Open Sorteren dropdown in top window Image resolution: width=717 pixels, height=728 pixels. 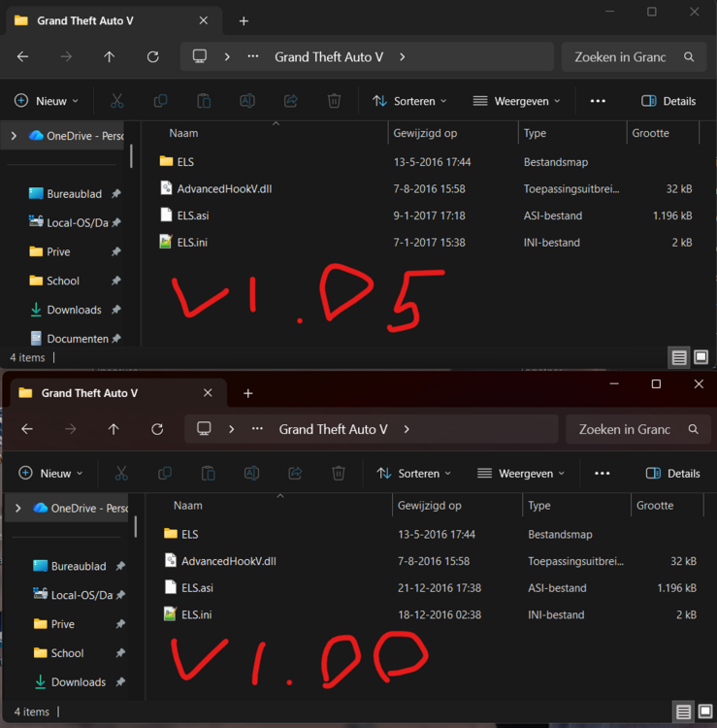click(409, 101)
